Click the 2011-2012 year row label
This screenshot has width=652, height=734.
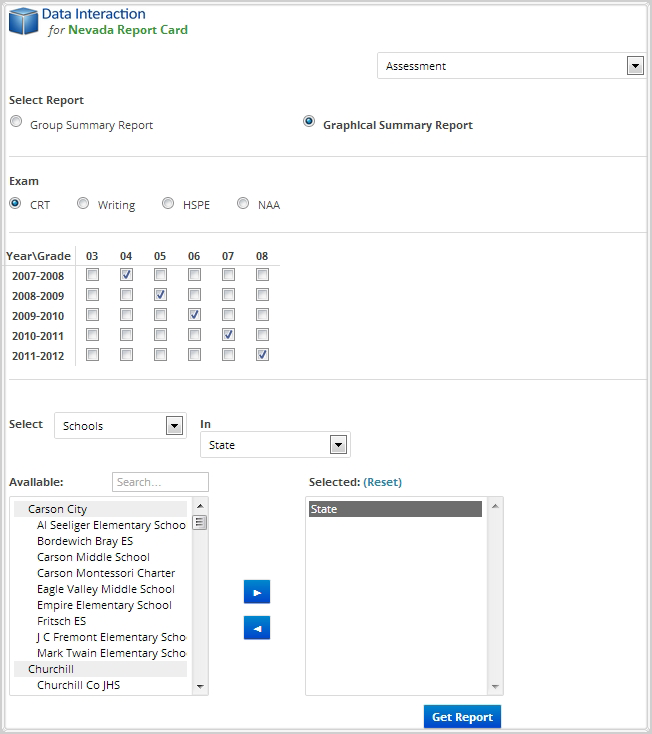click(38, 356)
